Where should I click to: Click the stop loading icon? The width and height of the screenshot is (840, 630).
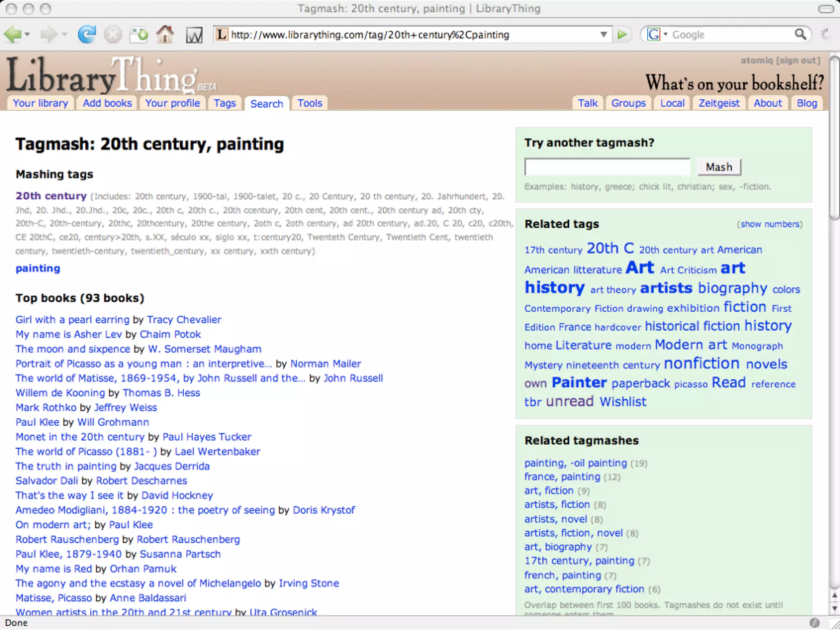point(112,34)
